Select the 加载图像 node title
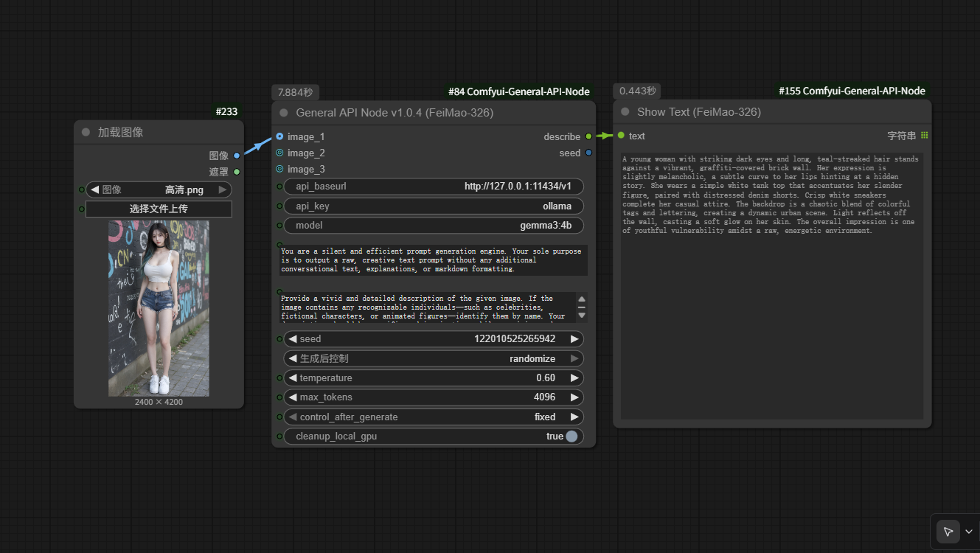980x553 pixels. (121, 132)
